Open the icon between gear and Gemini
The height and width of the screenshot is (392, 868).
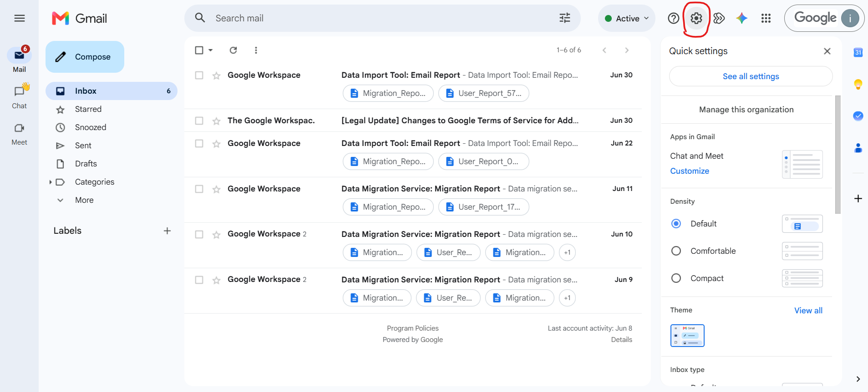click(x=719, y=18)
